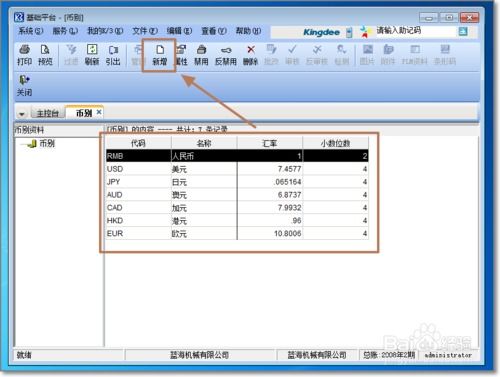Click the colorful icon beside mnemonic field
This screenshot has width=500, height=377.
(366, 32)
